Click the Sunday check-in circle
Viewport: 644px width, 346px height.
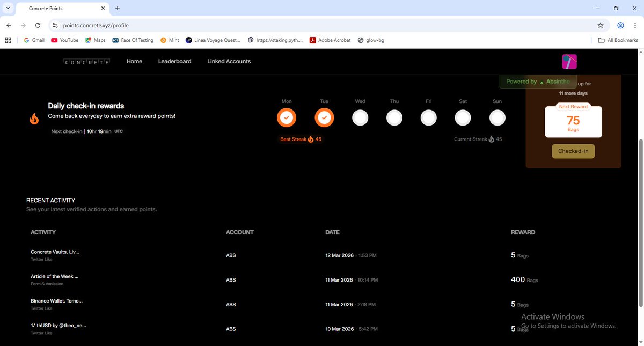[497, 117]
